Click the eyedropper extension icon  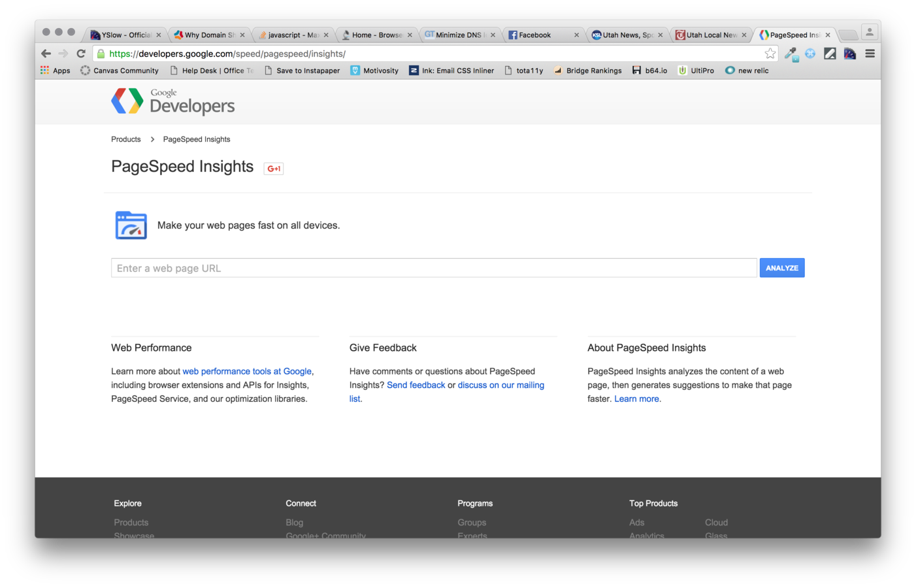pos(791,54)
